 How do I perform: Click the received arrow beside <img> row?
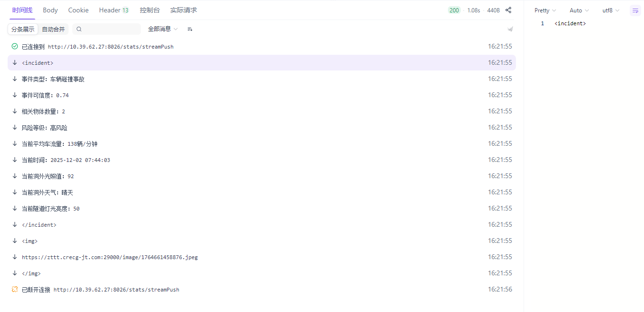(15, 241)
